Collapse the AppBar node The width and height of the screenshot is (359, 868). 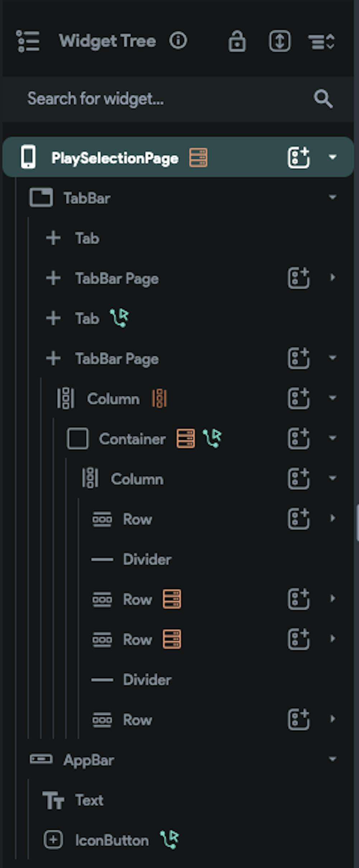point(332,759)
